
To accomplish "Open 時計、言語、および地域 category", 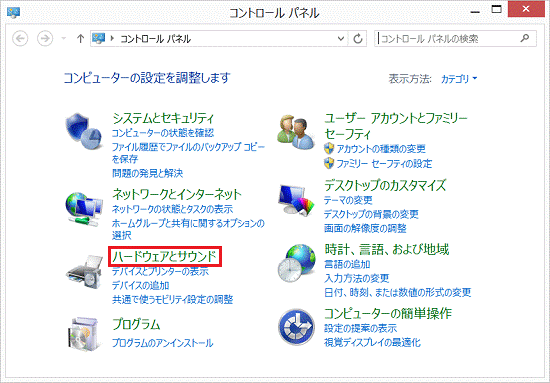I will 387,249.
